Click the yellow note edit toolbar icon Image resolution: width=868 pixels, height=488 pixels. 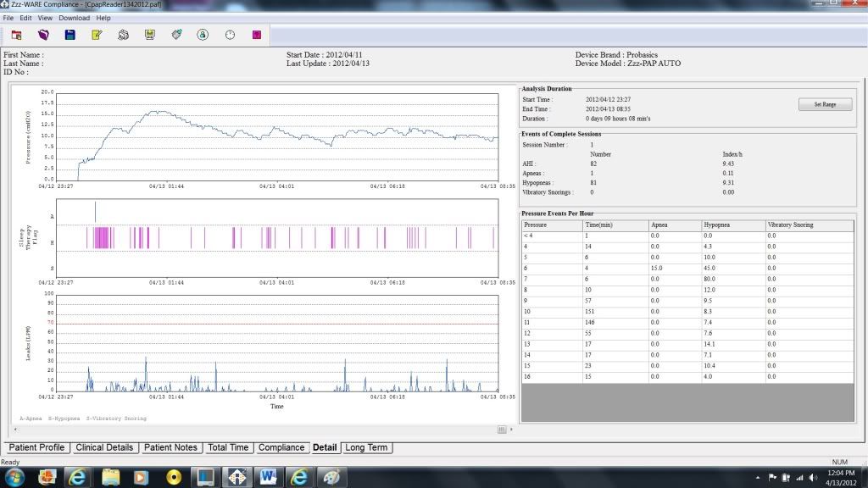[97, 35]
